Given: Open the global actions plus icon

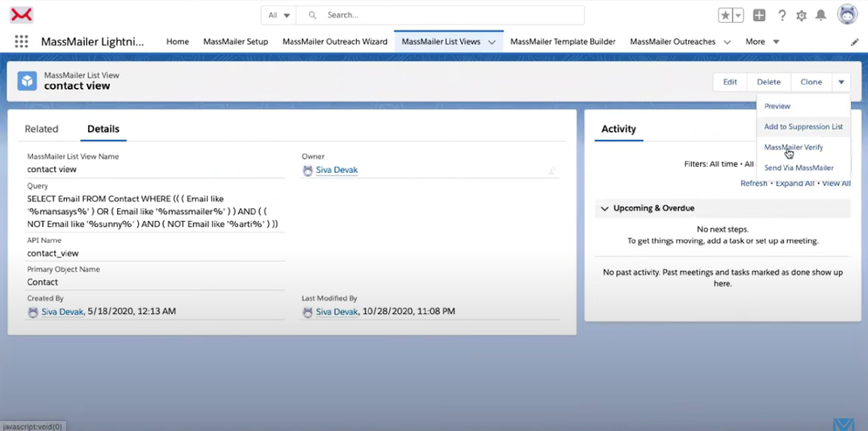Looking at the screenshot, I should pos(759,15).
